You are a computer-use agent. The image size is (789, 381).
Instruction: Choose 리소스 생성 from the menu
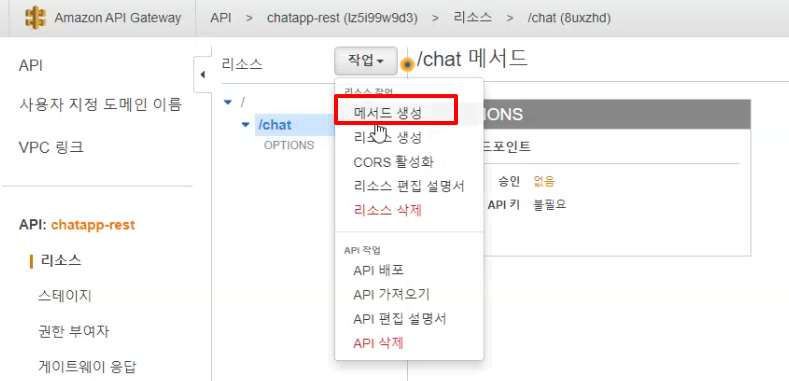tap(387, 137)
